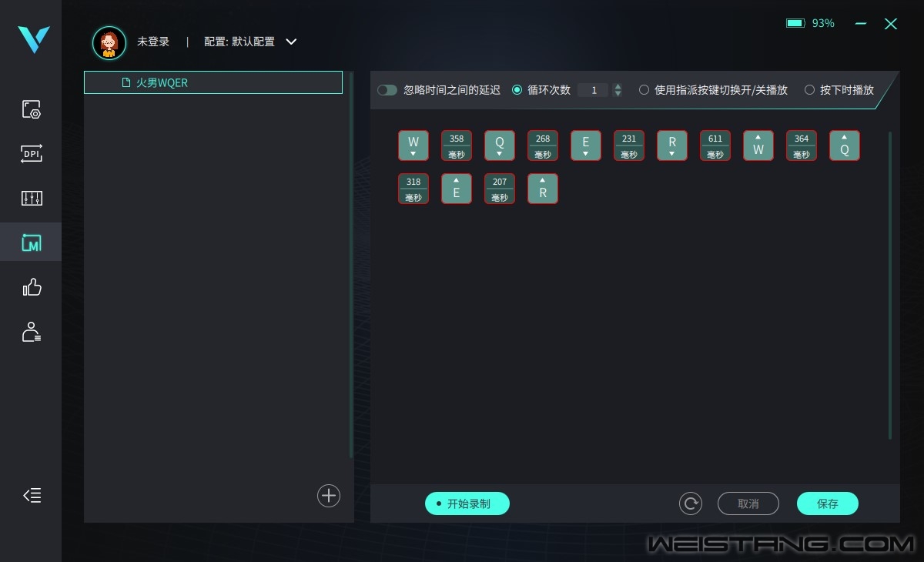924x562 pixels.
Task: Open the button settings sidebar icon
Action: (x=31, y=109)
